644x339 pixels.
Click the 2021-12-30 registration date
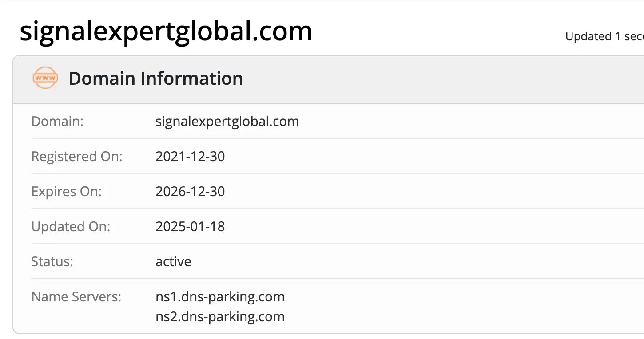click(x=190, y=156)
